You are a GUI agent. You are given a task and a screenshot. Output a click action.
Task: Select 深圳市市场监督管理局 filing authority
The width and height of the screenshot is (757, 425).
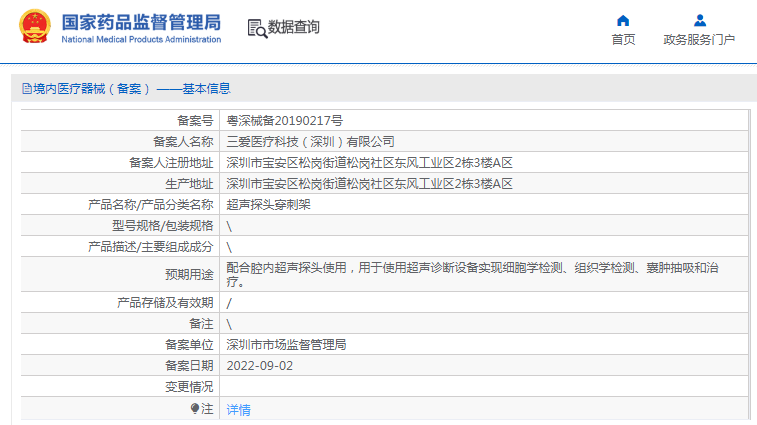point(286,344)
